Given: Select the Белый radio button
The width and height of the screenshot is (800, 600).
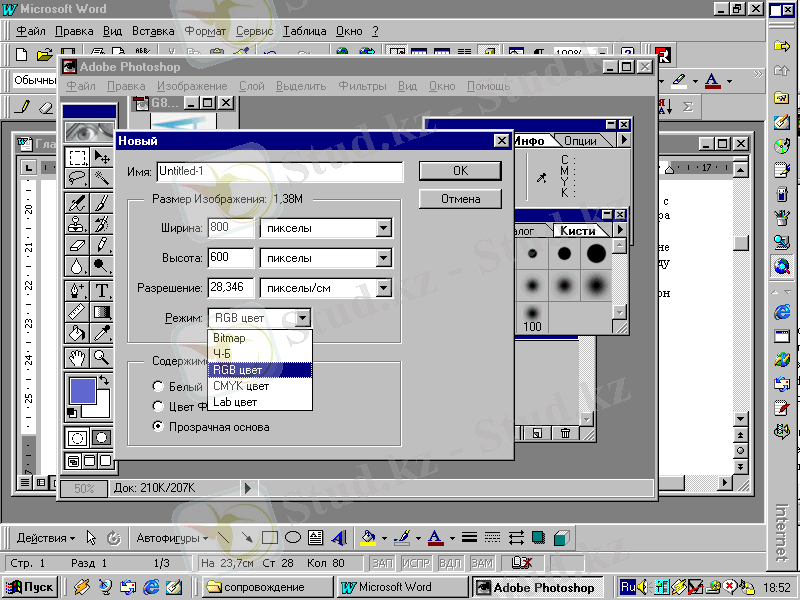Looking at the screenshot, I should tap(158, 386).
